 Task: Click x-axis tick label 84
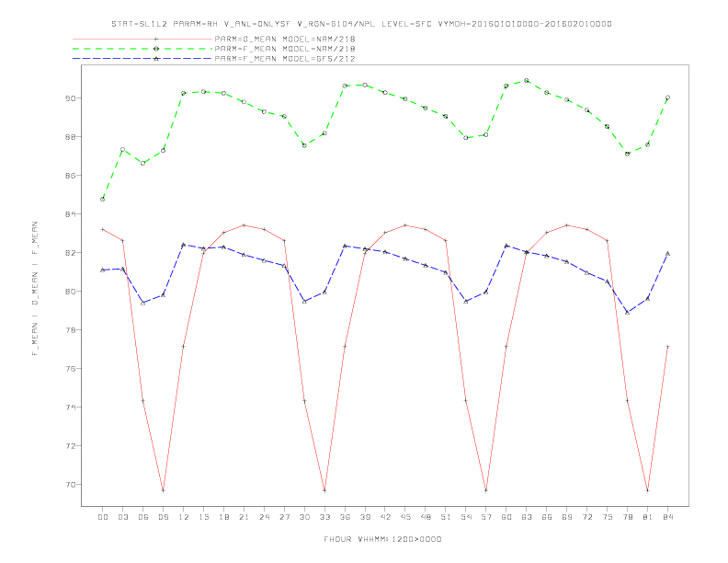coord(667,517)
